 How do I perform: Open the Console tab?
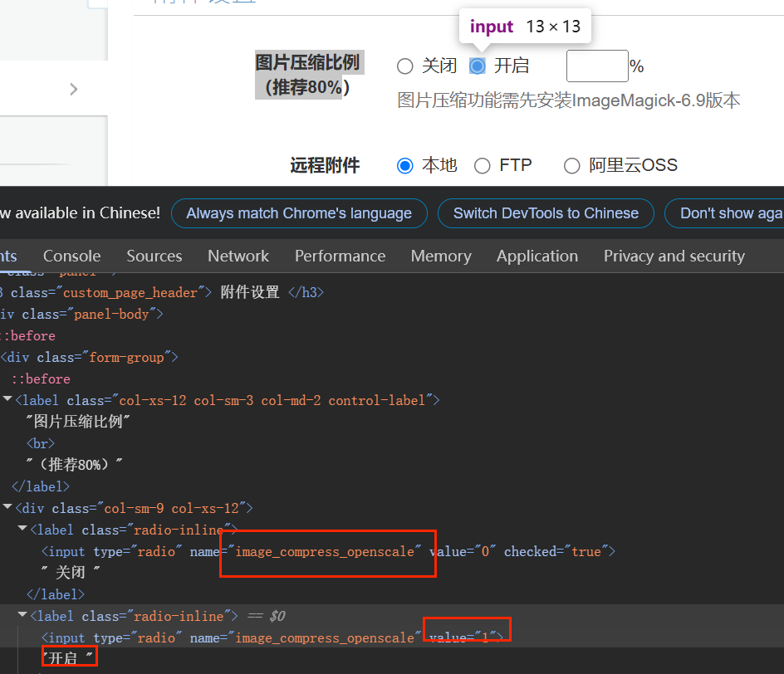pos(71,256)
